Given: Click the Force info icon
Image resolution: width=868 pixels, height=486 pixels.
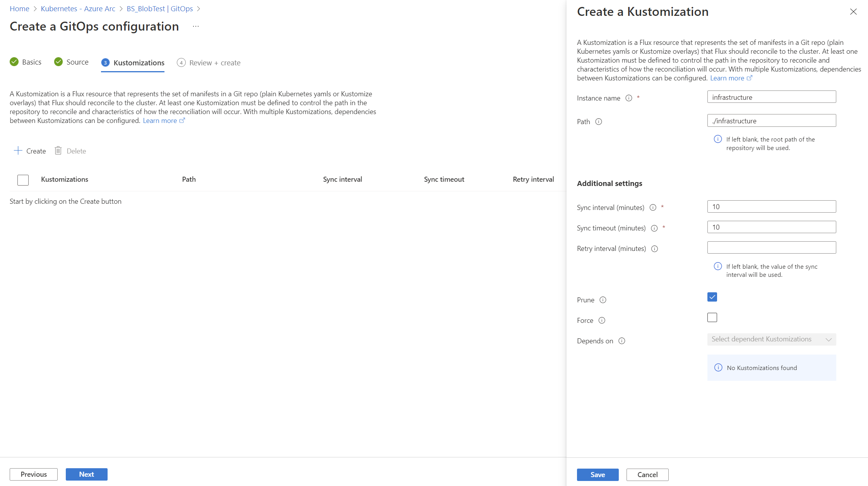Looking at the screenshot, I should [x=602, y=321].
